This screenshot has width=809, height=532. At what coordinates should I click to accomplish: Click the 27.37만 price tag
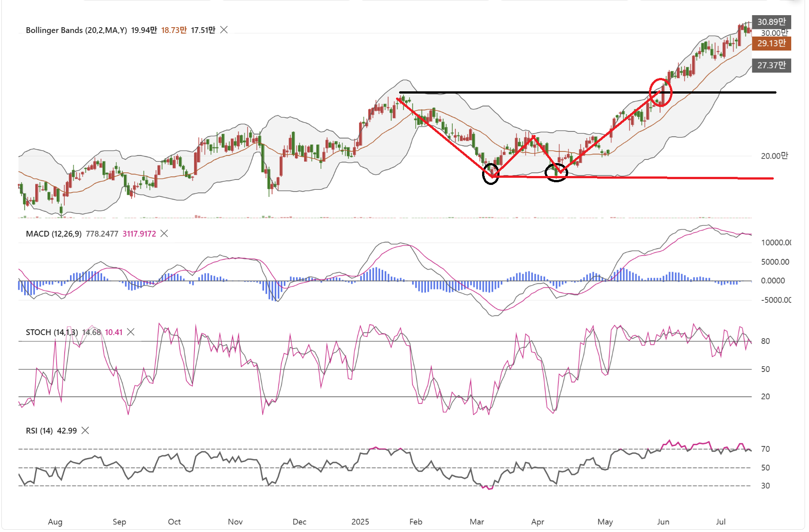point(771,65)
